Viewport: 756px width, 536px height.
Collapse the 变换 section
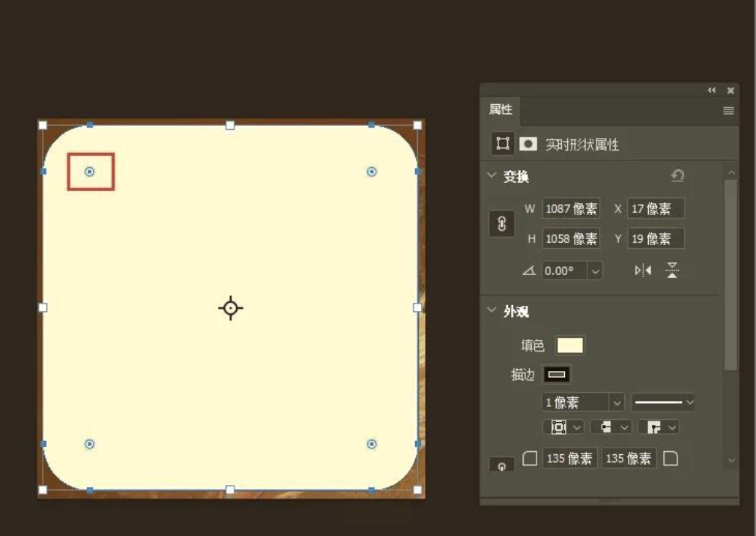coord(492,175)
